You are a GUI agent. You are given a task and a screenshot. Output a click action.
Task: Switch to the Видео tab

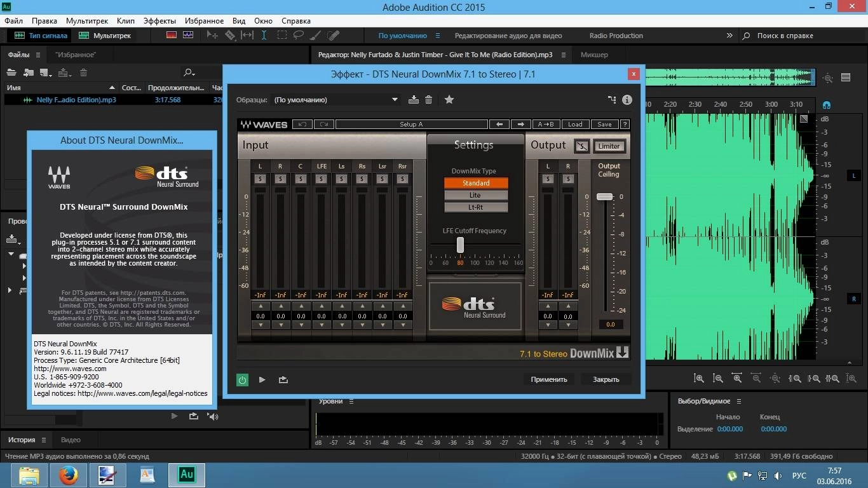[x=71, y=440]
